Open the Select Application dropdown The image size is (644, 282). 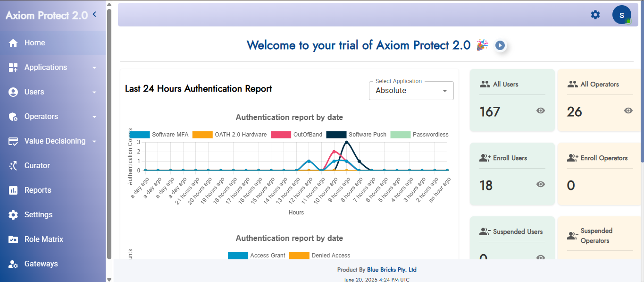click(411, 91)
